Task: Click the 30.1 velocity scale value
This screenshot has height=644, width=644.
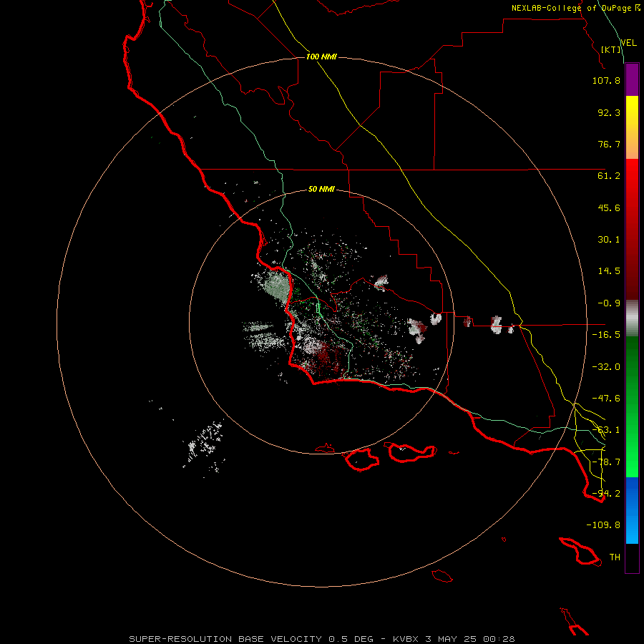Action: (609, 240)
